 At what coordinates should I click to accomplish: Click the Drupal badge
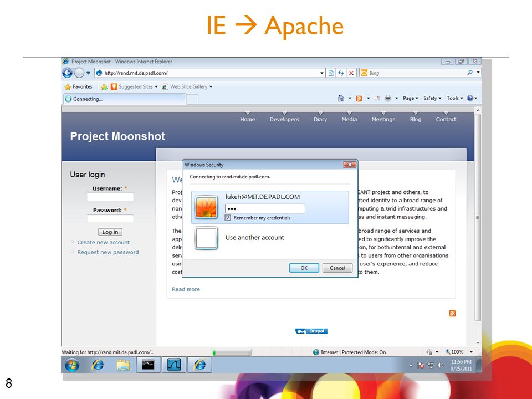[x=311, y=331]
